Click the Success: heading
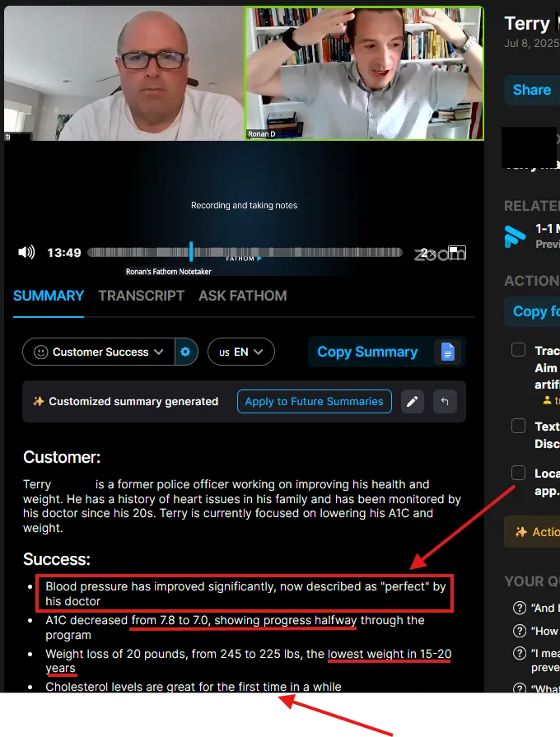This screenshot has width=560, height=737. click(x=57, y=559)
